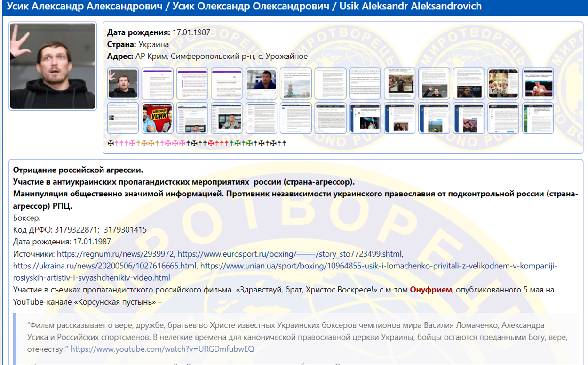Open the youtube.com watch video link
This screenshot has width=588, height=365.
coord(162,349)
